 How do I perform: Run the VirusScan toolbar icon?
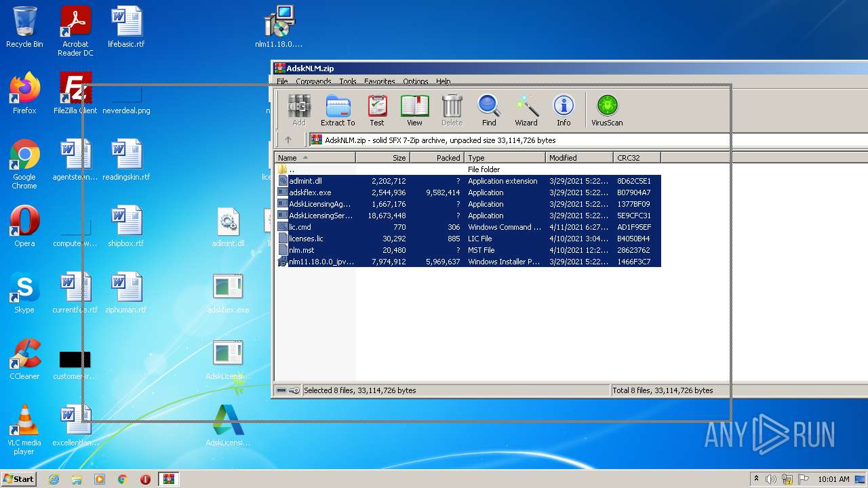pyautogui.click(x=607, y=110)
